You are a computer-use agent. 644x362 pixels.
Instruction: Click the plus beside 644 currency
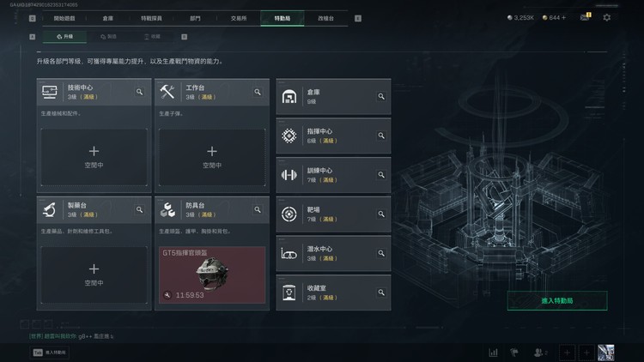(563, 18)
